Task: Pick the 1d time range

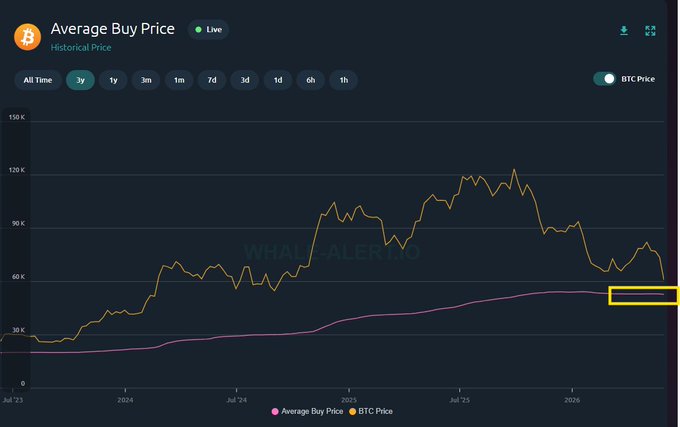Action: 278,80
